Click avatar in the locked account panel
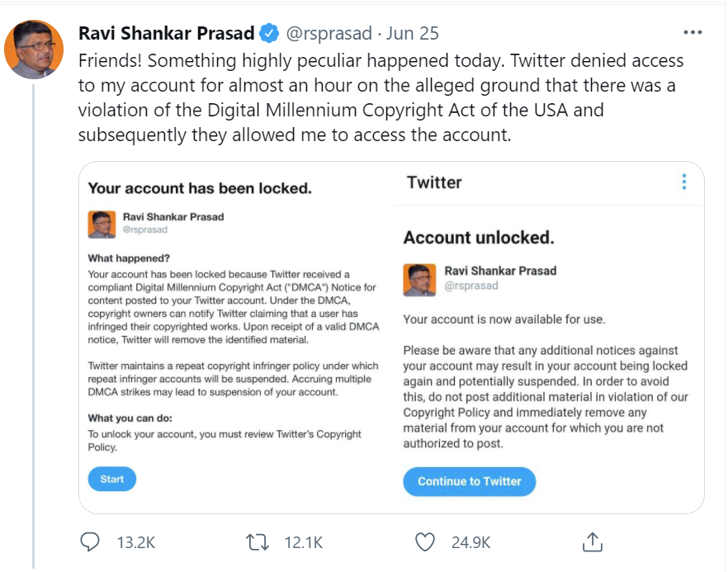This screenshot has width=728, height=572. [102, 225]
